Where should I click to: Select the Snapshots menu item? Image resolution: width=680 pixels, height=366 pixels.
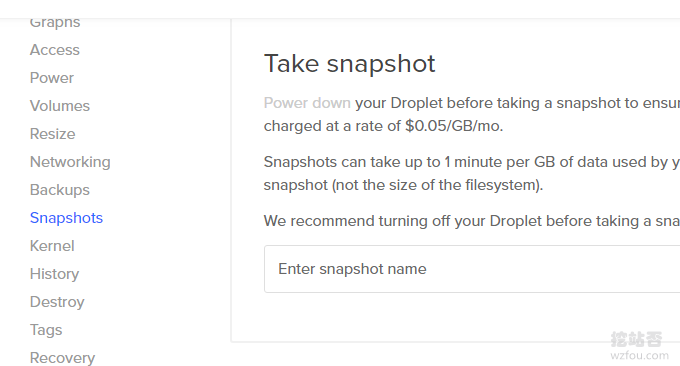[66, 218]
